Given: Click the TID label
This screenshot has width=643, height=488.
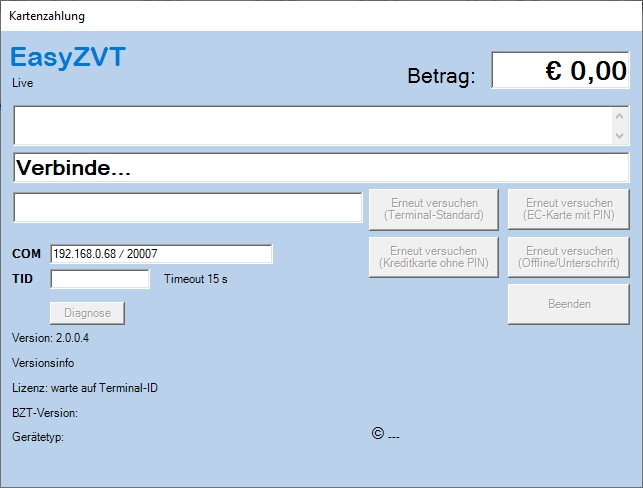Looking at the screenshot, I should pyautogui.click(x=22, y=279).
